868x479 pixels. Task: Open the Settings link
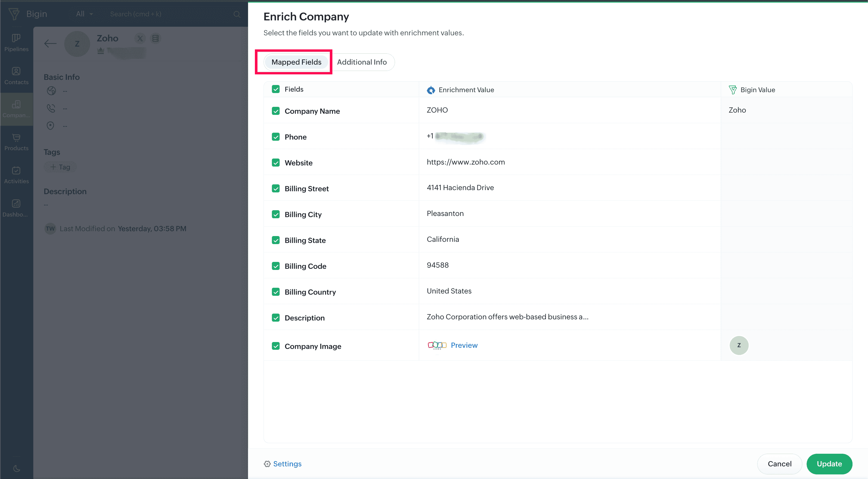point(287,464)
